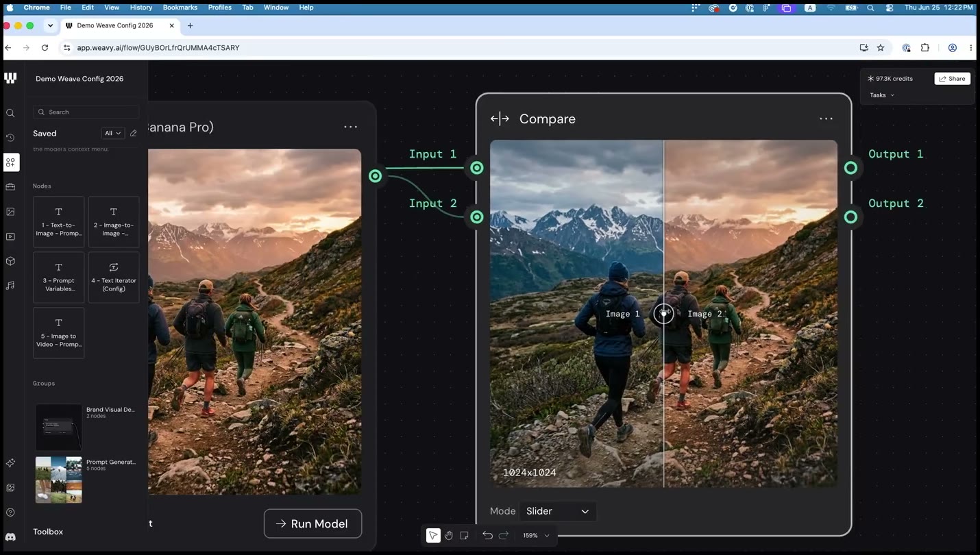Image resolution: width=980 pixels, height=555 pixels.
Task: Click the undo arrow in the bottom toolbar
Action: click(487, 535)
